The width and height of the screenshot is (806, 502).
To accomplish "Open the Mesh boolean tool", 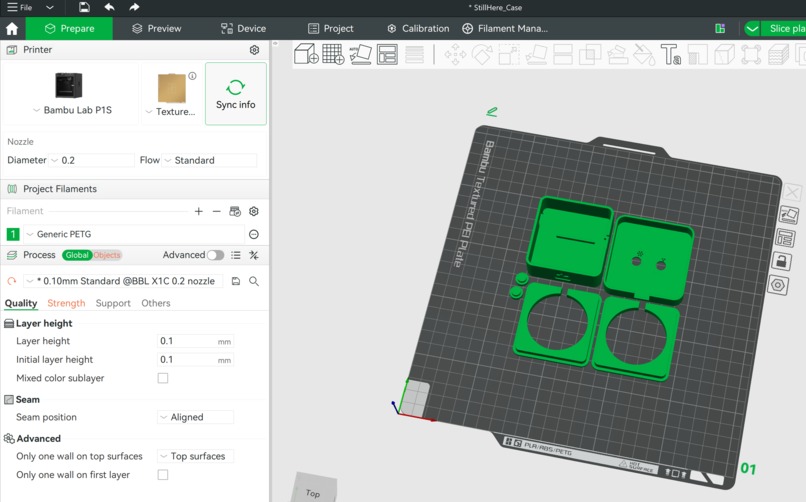I will coord(590,54).
